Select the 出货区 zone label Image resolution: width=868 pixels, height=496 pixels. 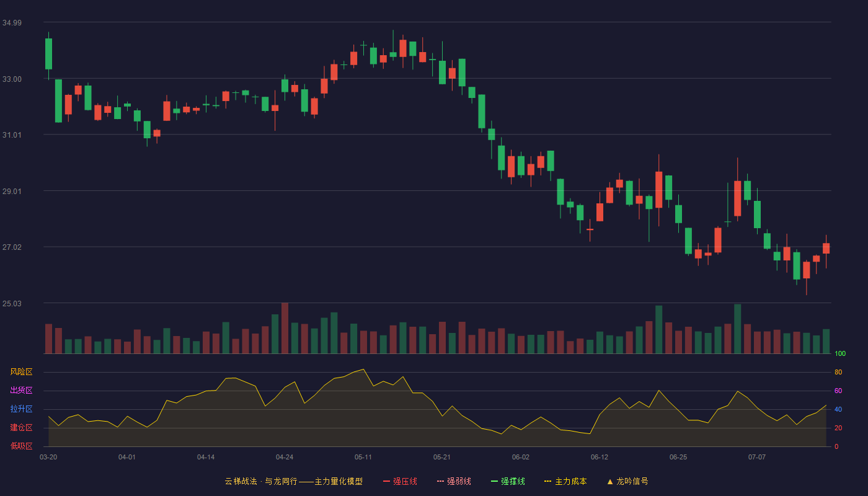pos(21,391)
